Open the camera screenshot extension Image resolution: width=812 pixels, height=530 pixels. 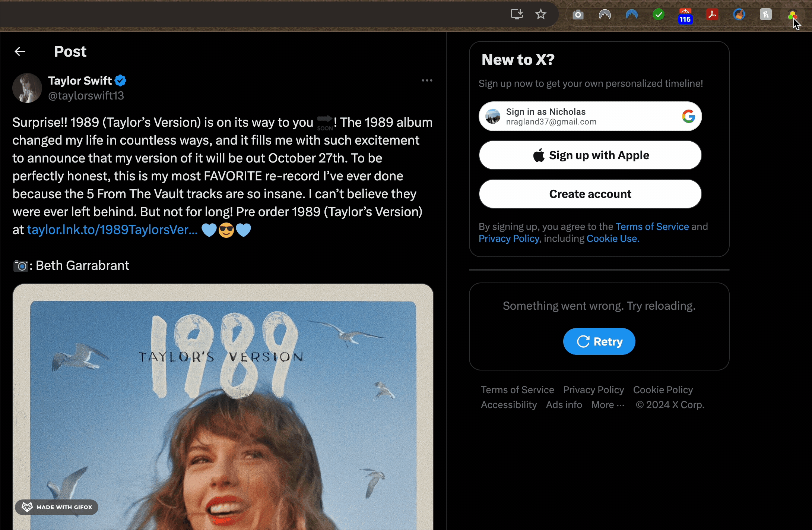[578, 15]
